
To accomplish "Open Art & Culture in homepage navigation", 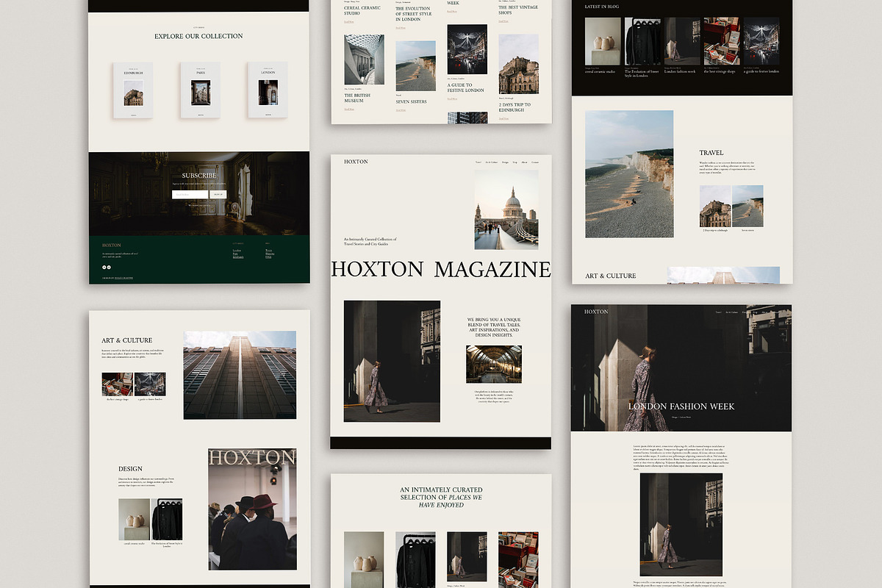I will [490, 162].
